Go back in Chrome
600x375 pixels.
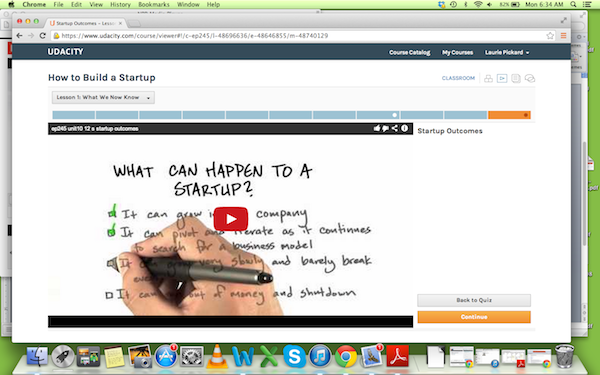[x=19, y=36]
